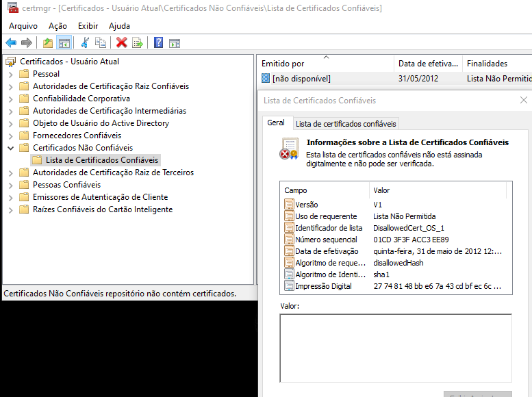
Task: Expand Autoridades de Certificação Raiz Confiáveis node
Action: (10, 86)
